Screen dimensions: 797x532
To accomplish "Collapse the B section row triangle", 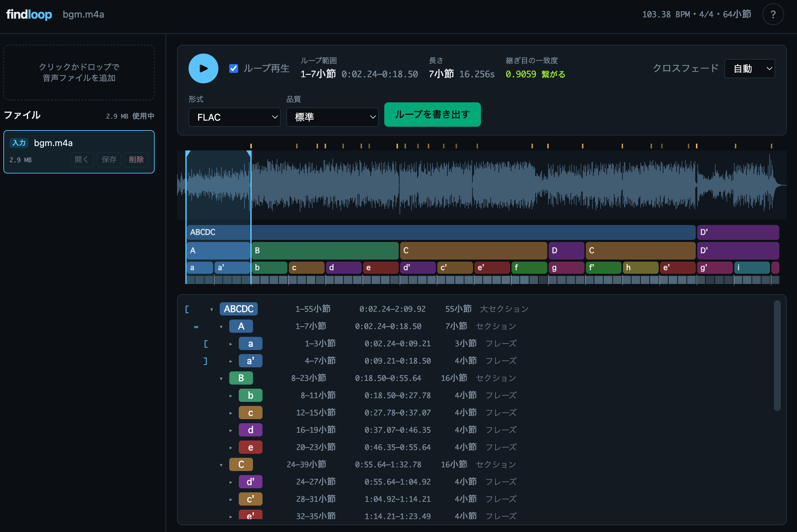I will click(x=221, y=378).
